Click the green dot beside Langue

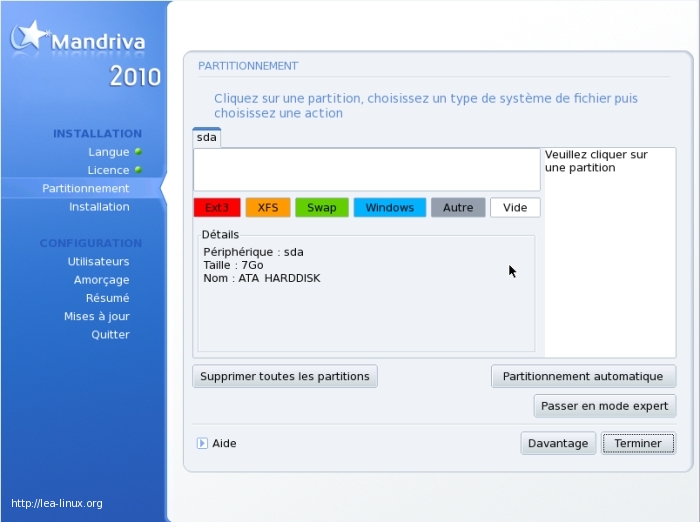(x=138, y=152)
